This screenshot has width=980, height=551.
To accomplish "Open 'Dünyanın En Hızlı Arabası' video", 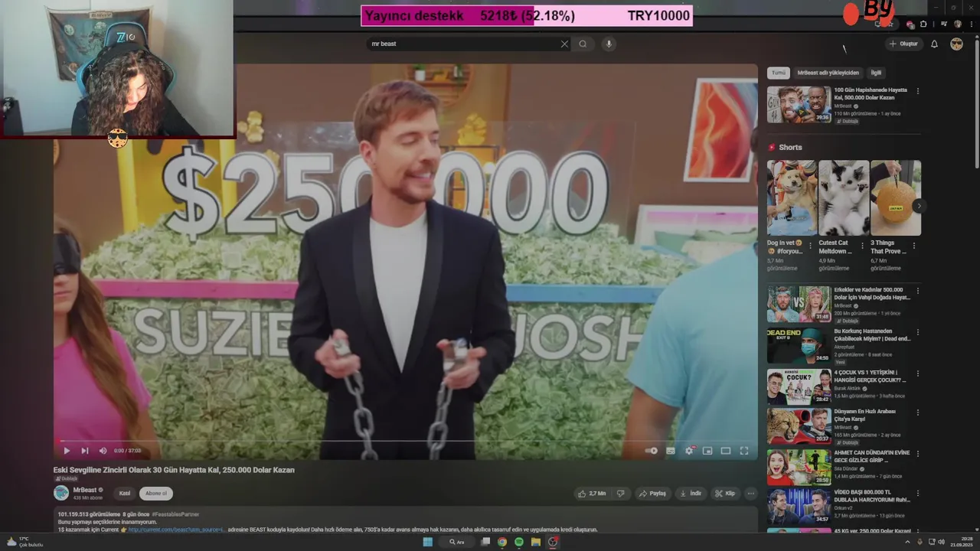I will (x=799, y=427).
